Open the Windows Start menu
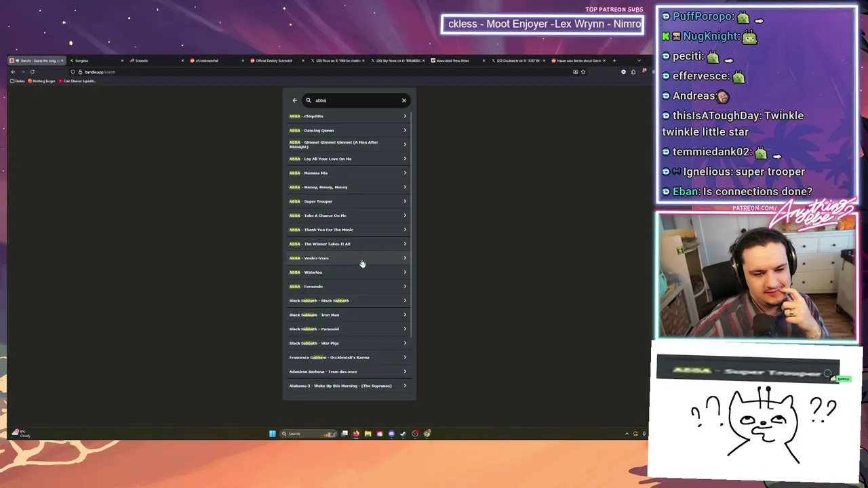Image resolution: width=868 pixels, height=488 pixels. tap(273, 434)
